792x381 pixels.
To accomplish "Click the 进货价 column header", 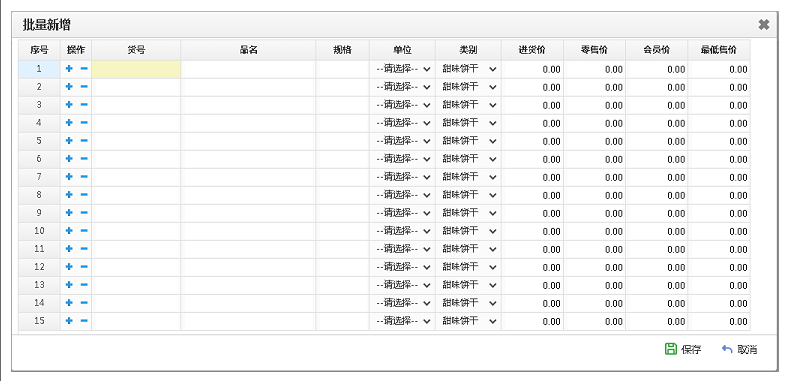I will coord(532,50).
